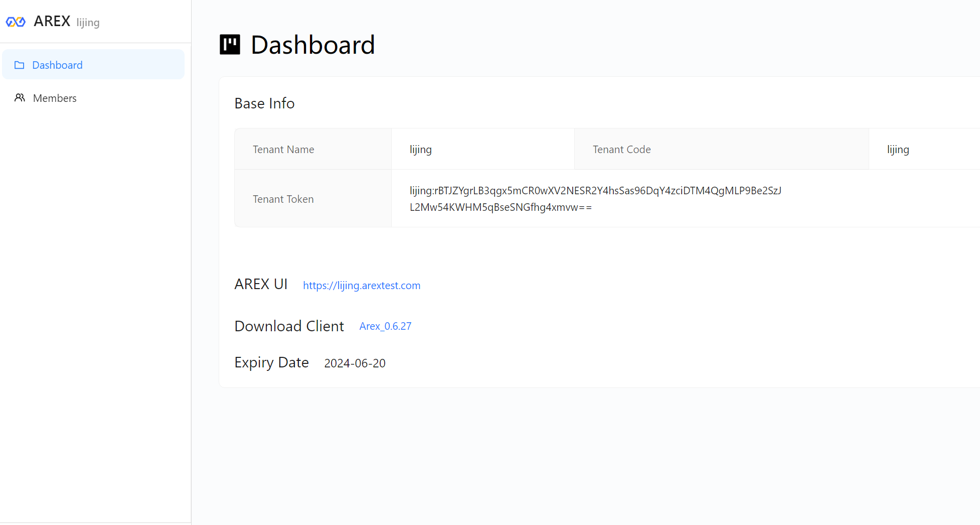Click the Dashboard heading board icon
The image size is (980, 525).
230,45
